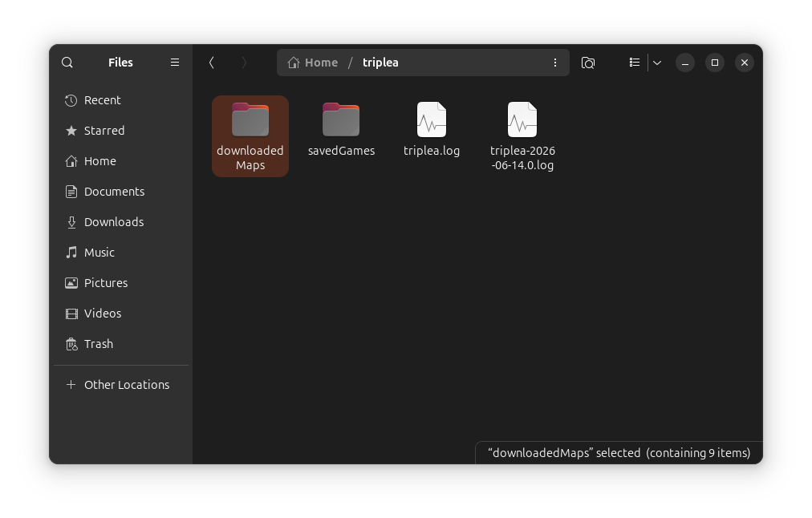Open Music in sidebar
Image resolution: width=812 pixels, height=518 pixels.
point(121,253)
